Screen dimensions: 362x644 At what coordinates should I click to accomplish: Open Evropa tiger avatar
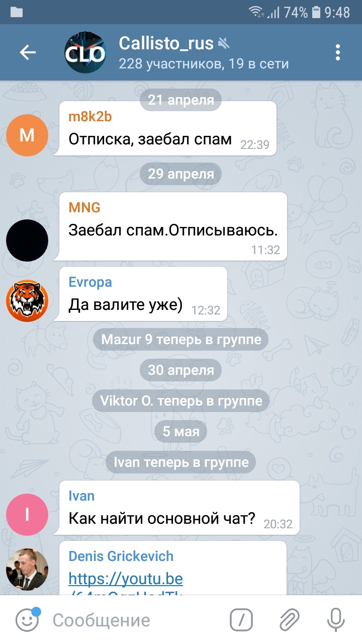pyautogui.click(x=27, y=301)
